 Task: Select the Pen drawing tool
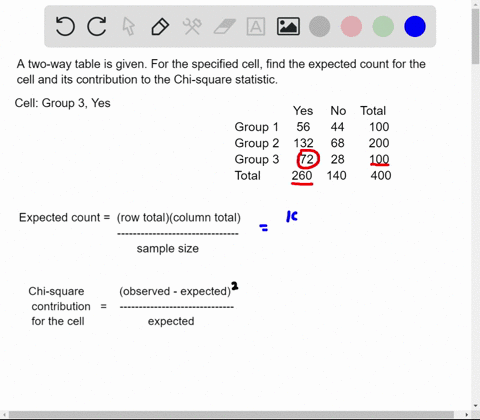(x=160, y=26)
